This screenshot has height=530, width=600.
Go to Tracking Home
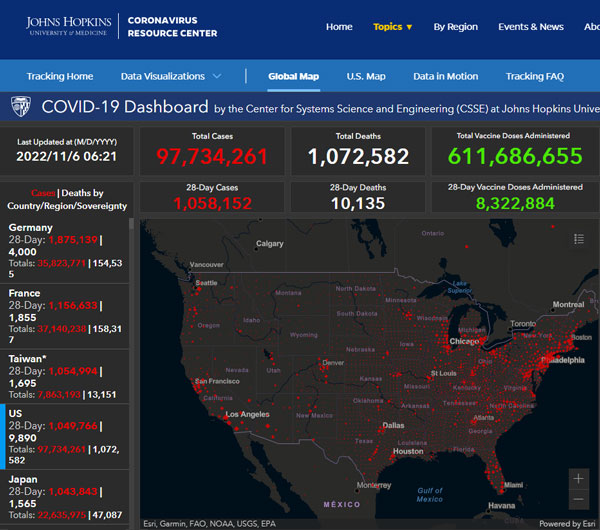click(x=60, y=76)
